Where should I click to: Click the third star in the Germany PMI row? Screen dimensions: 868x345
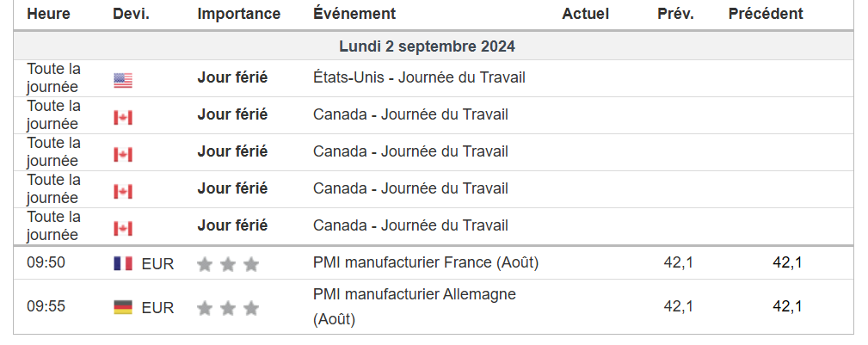coord(250,307)
